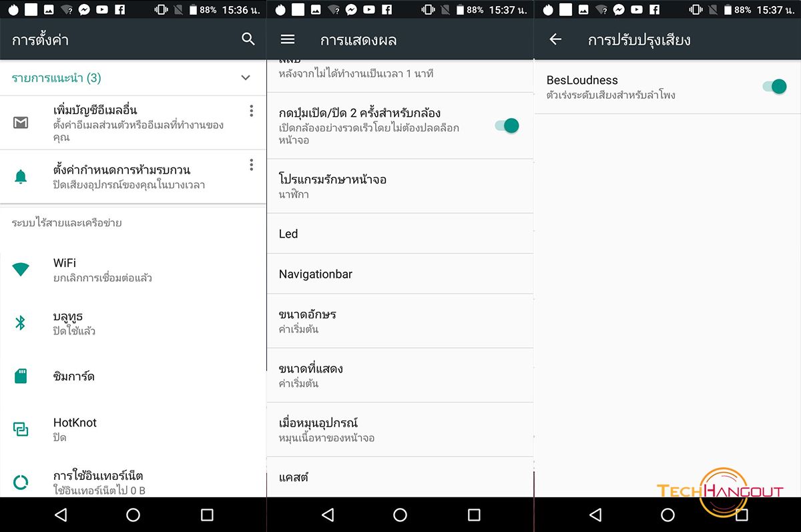Select the Navigationbar menu item
The image size is (801, 532).
point(400,274)
